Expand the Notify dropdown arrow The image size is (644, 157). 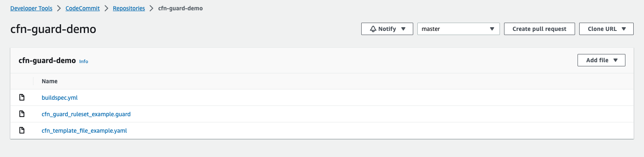pyautogui.click(x=403, y=29)
